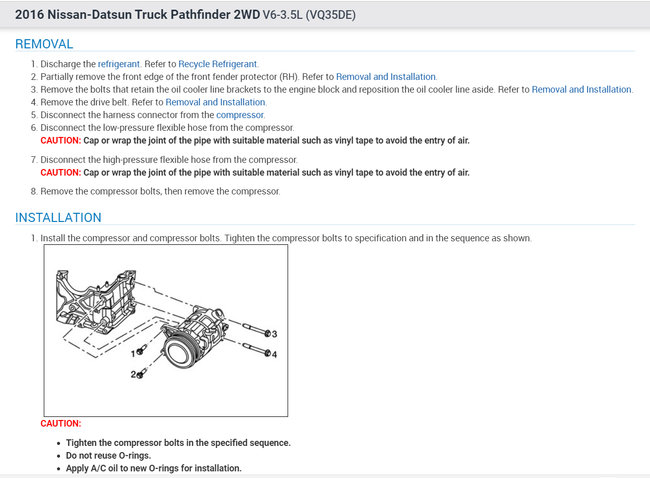Open Removal and Installation link for oil cooler line
This screenshot has width=650, height=478.
[x=581, y=90]
